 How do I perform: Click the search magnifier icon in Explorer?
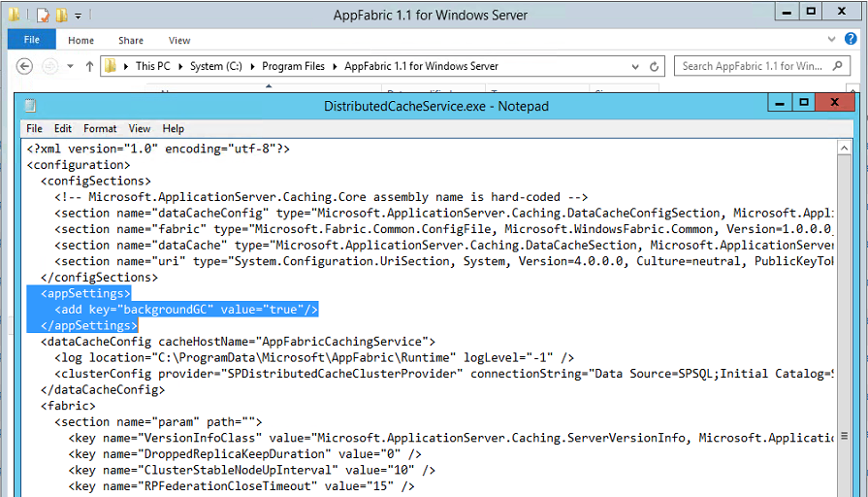pyautogui.click(x=838, y=66)
